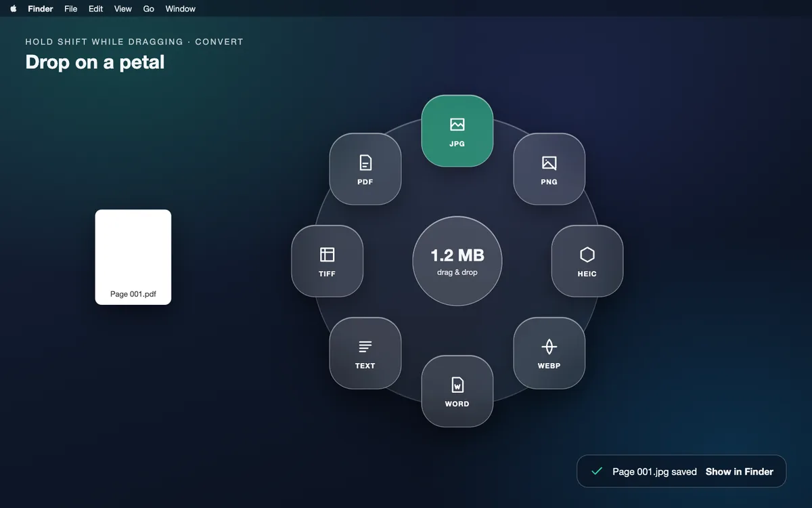
Task: Click the Page 001.jpg saved message
Action: 654,471
